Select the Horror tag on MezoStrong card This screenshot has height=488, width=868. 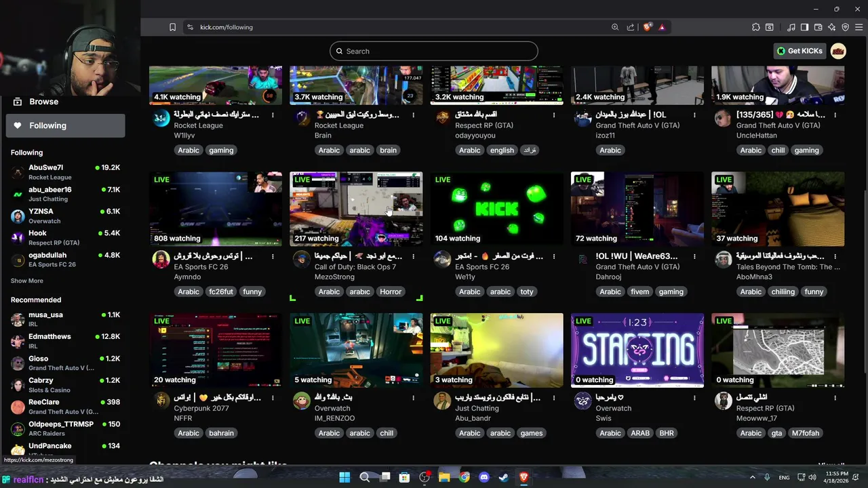pyautogui.click(x=391, y=291)
